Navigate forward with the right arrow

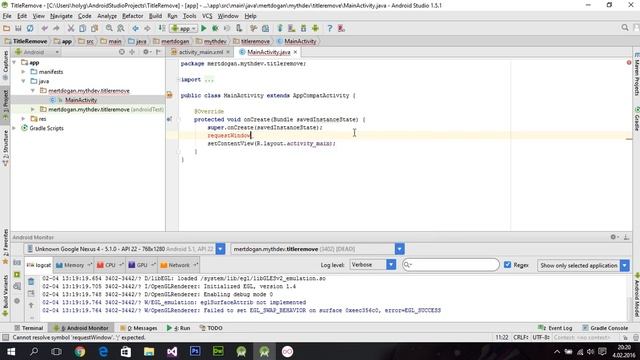pos(147,28)
